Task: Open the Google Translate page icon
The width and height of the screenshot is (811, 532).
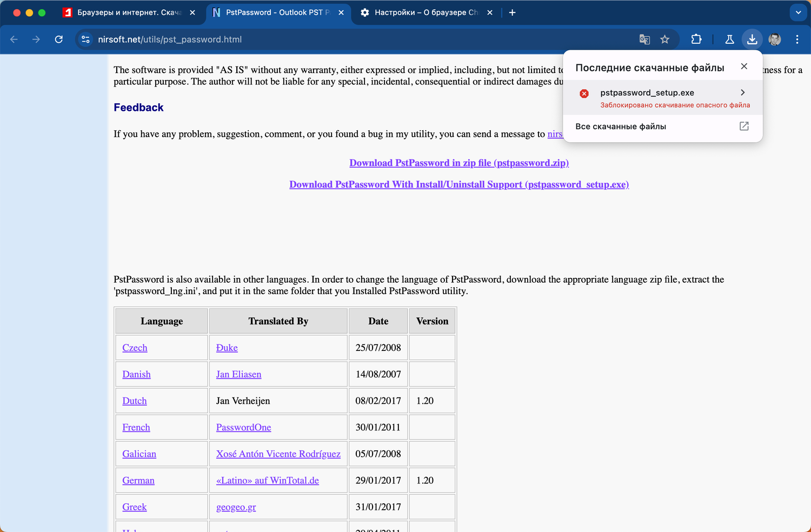Action: [x=644, y=39]
